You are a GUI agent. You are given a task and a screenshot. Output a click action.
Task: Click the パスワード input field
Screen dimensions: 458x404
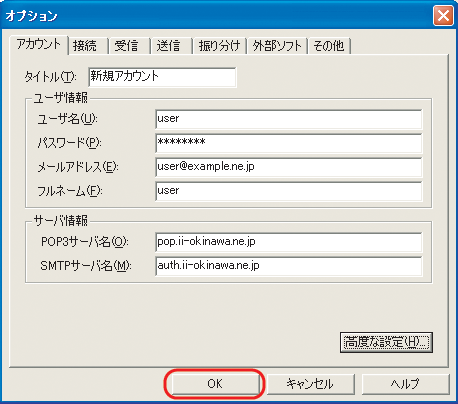coord(289,143)
